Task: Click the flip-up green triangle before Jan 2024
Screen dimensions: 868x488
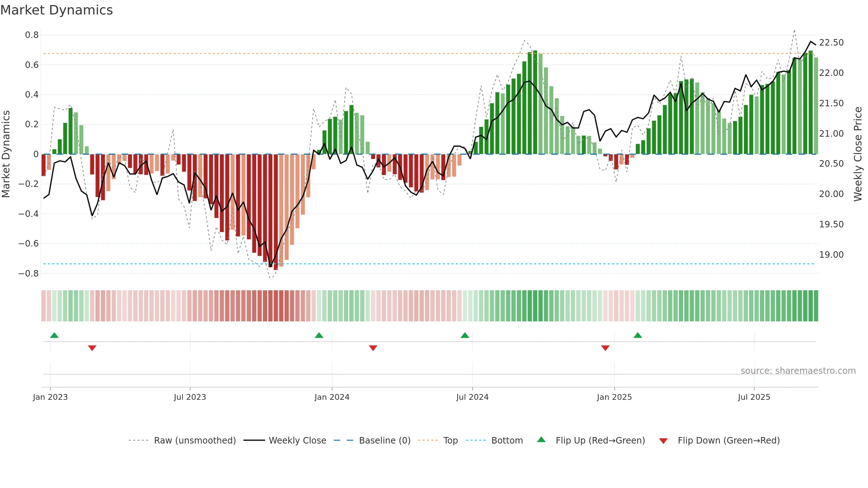Action: [319, 335]
